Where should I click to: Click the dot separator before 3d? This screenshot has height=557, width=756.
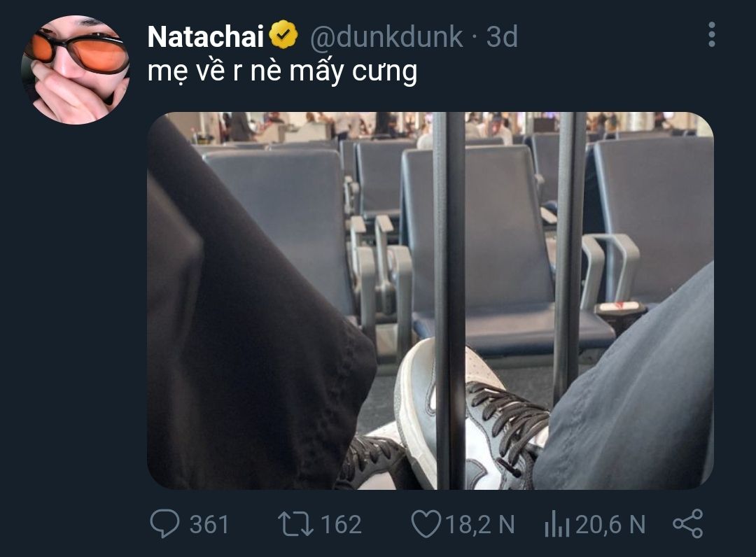474,37
